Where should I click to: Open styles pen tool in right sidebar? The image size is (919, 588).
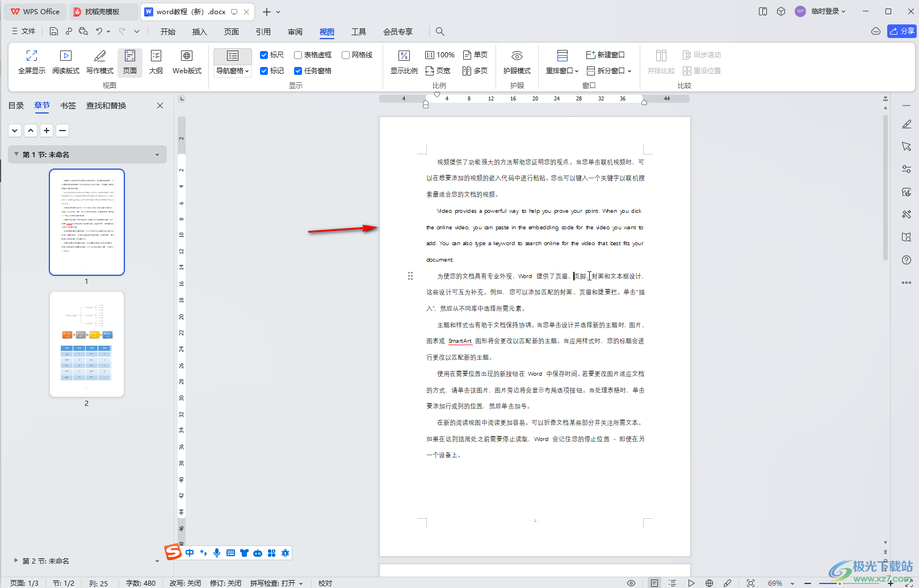(907, 124)
